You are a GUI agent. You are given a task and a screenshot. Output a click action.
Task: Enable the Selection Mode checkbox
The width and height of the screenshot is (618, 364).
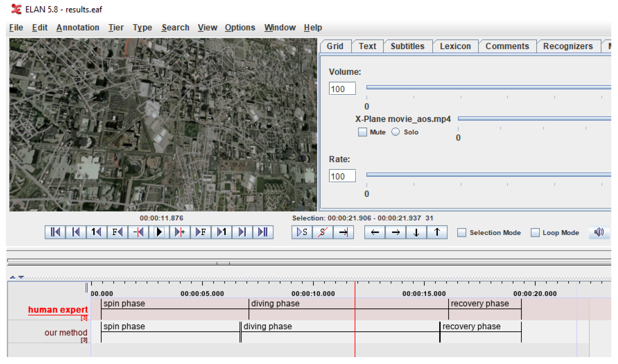pyautogui.click(x=461, y=232)
